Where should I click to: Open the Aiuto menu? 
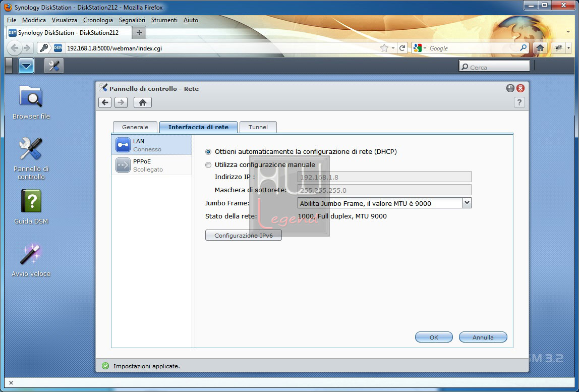(191, 20)
